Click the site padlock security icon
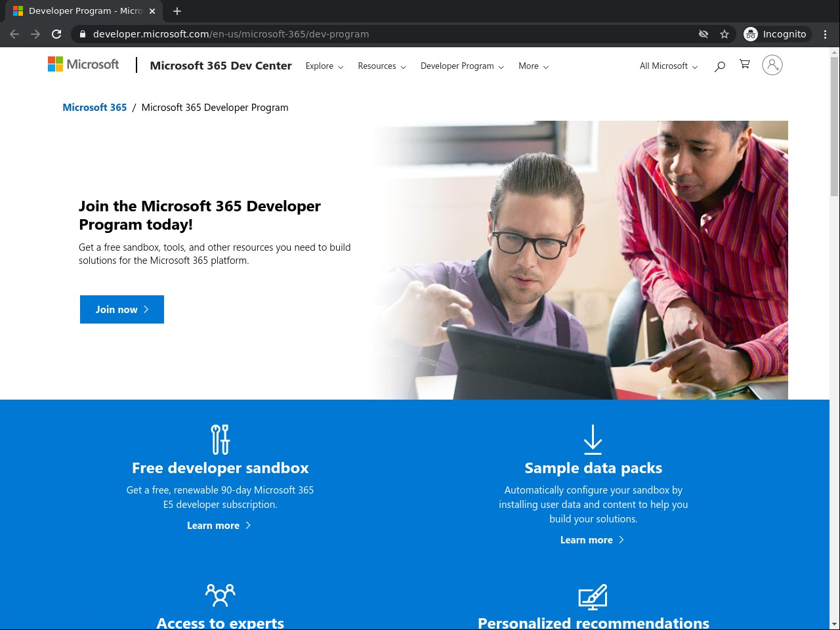The width and height of the screenshot is (840, 630). coord(82,34)
